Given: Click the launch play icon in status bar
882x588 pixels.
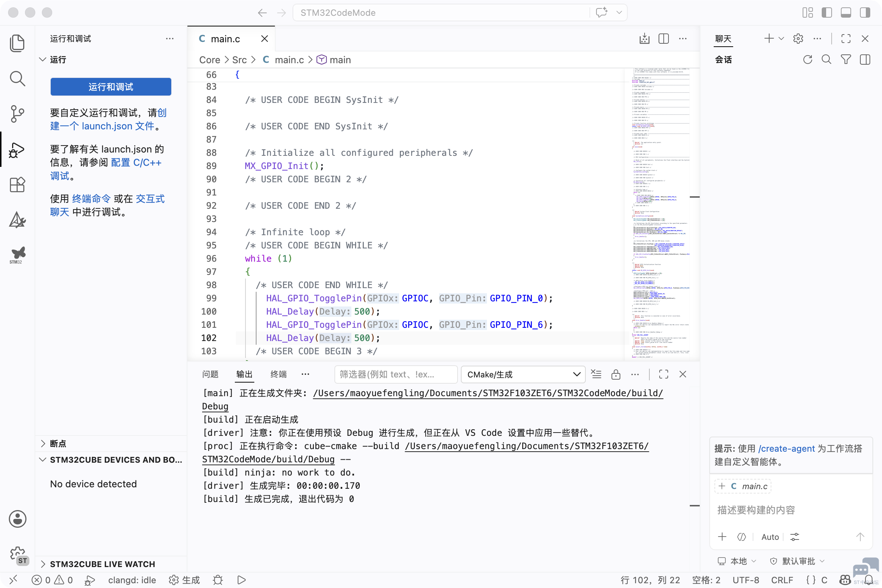Looking at the screenshot, I should [241, 580].
